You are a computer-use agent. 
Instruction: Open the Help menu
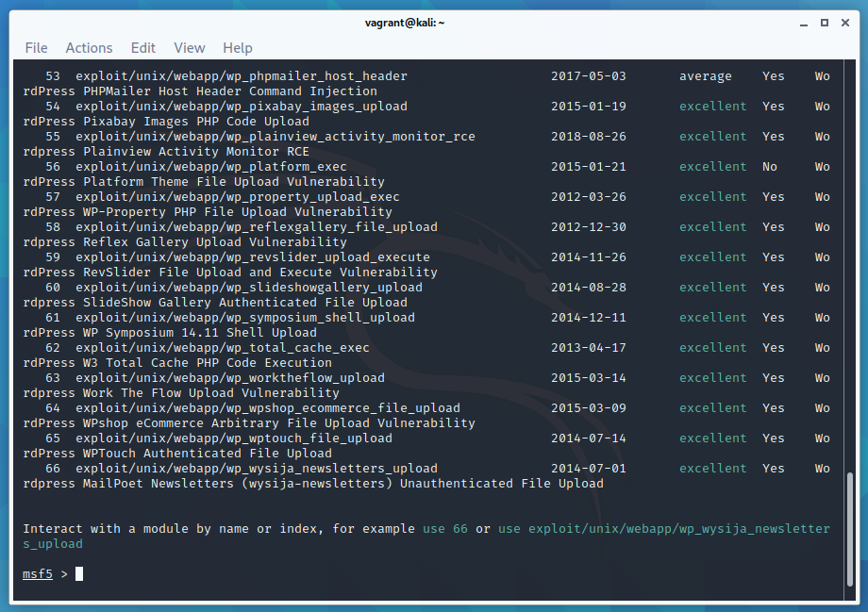coord(237,48)
